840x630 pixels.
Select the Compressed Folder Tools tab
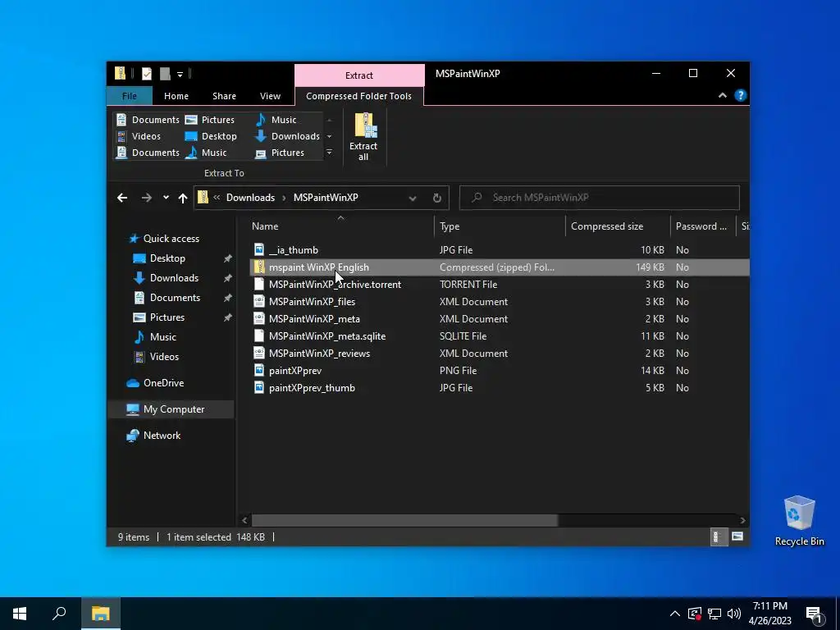click(359, 96)
